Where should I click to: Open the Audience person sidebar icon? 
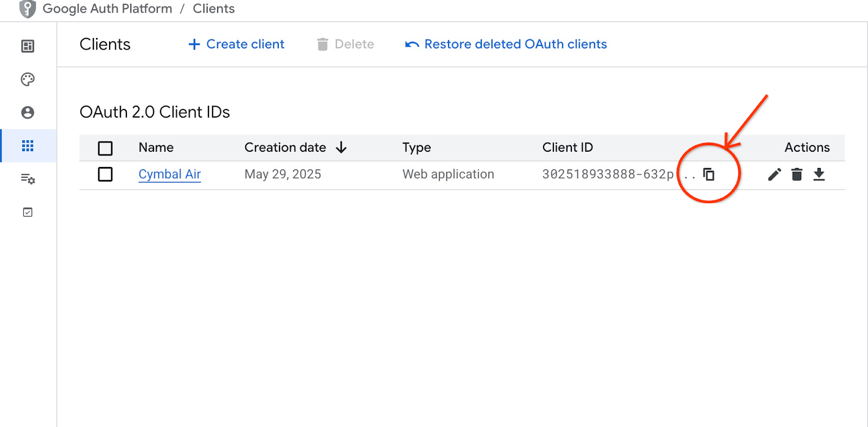tap(28, 112)
